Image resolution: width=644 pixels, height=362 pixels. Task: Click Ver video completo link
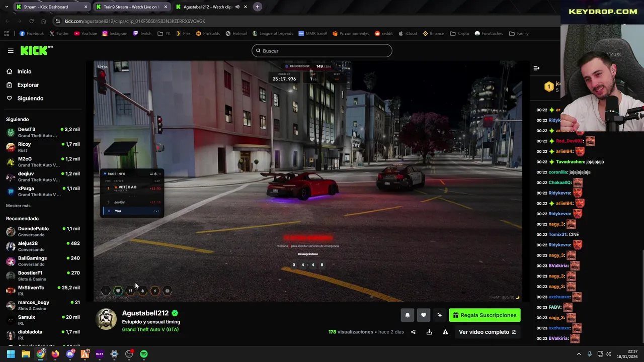tap(487, 332)
